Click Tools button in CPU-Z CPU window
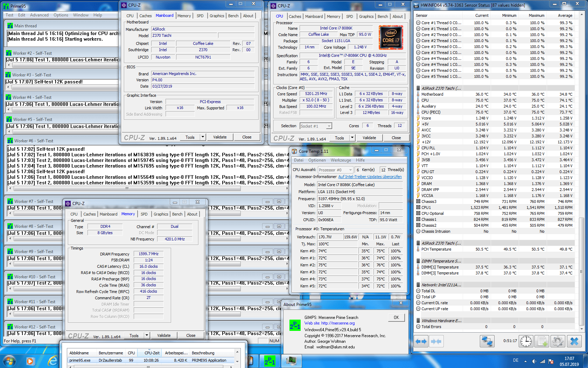This screenshot has height=368, width=588. (339, 138)
